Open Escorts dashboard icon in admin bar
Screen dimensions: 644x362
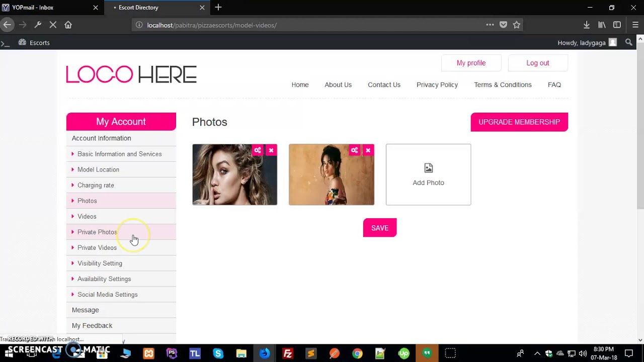[22, 43]
